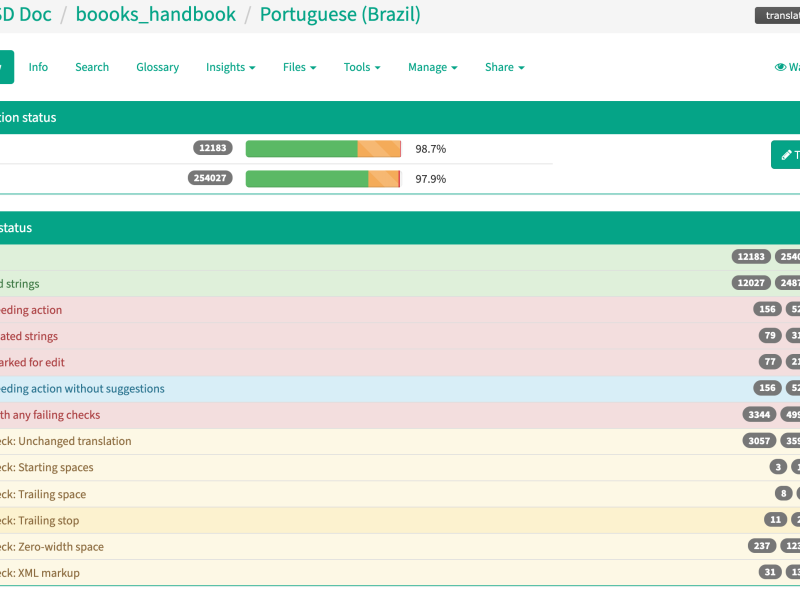Open strings needing action without suggestions

click(x=82, y=389)
